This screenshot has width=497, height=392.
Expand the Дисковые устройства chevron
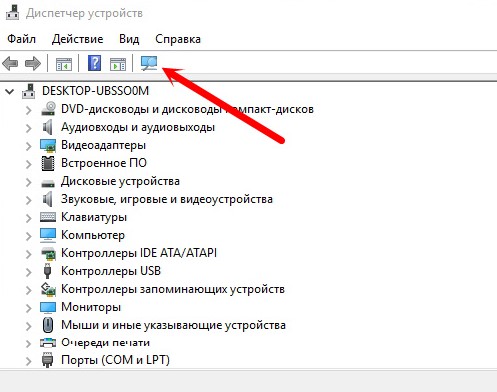coord(29,182)
